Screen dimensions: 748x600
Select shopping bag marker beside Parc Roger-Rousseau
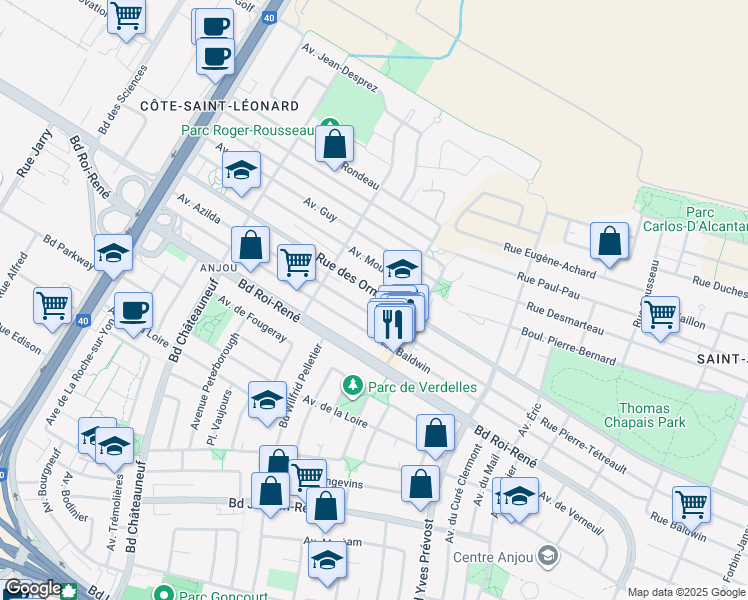coord(334,144)
